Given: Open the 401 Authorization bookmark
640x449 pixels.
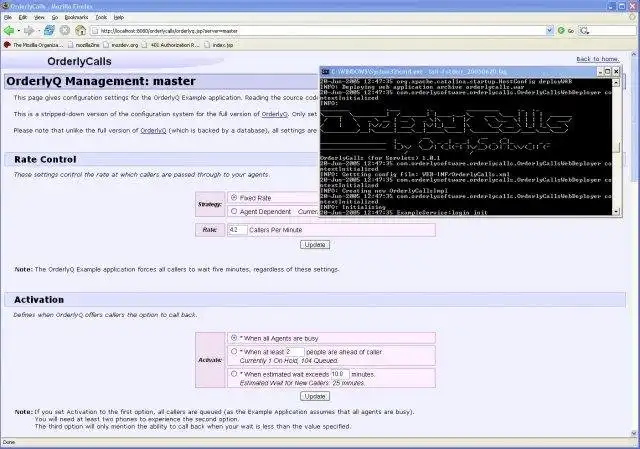Looking at the screenshot, I should click(171, 45).
